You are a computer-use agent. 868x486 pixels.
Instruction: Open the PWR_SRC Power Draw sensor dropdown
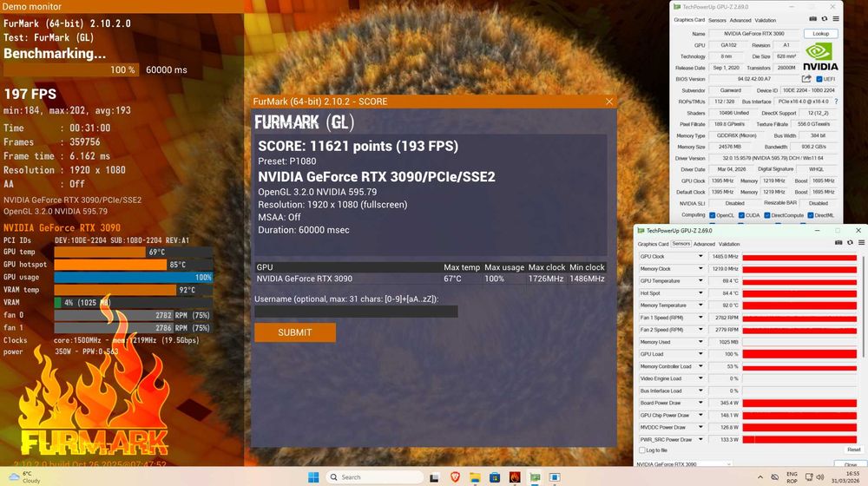tap(700, 439)
